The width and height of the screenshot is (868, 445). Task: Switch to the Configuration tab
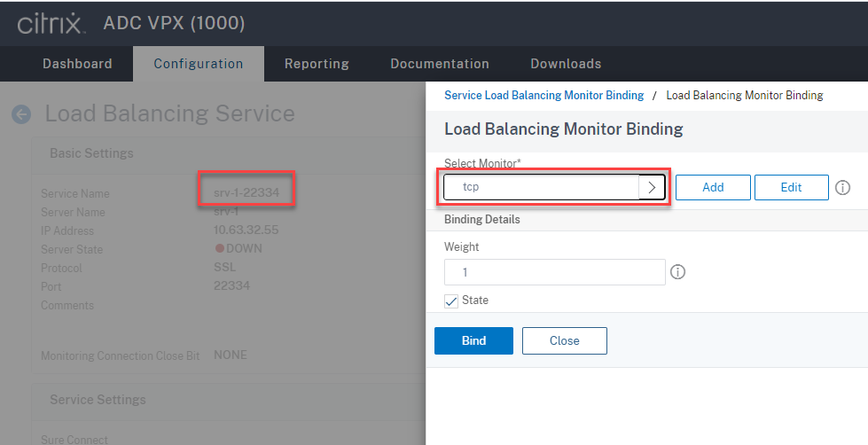199,64
